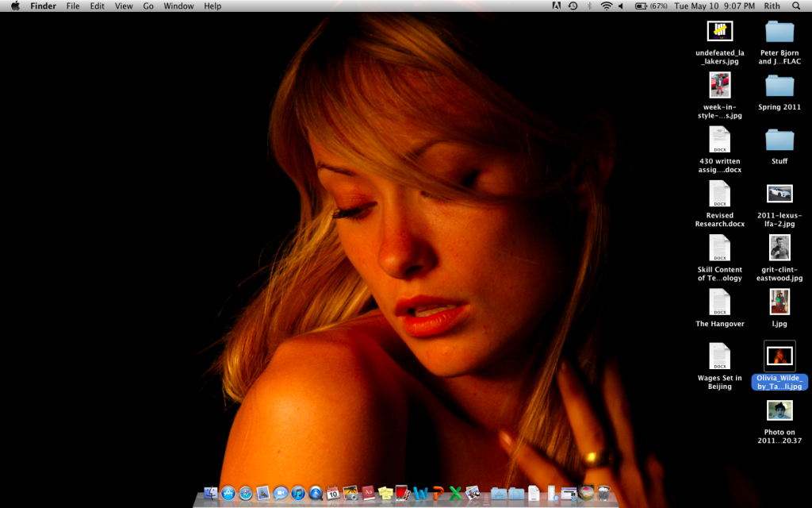This screenshot has width=812, height=508.
Task: Open the Trash in the Dock
Action: (603, 493)
